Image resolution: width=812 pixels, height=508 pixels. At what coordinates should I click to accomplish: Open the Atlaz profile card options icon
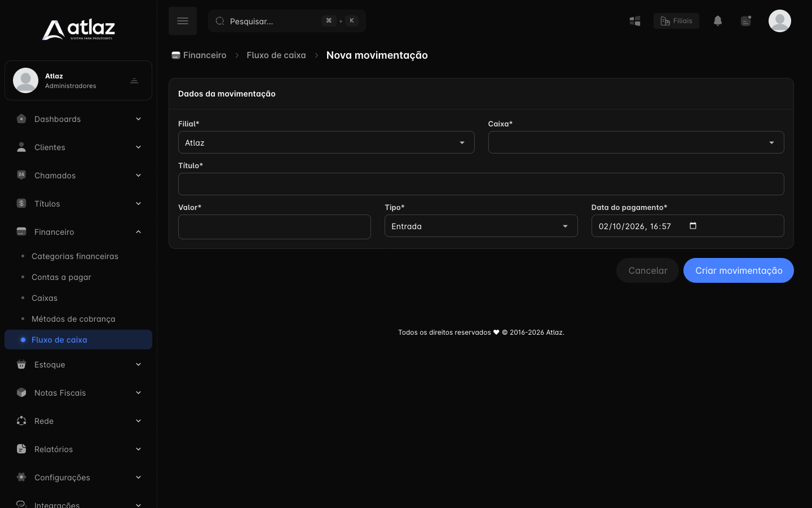tap(134, 81)
